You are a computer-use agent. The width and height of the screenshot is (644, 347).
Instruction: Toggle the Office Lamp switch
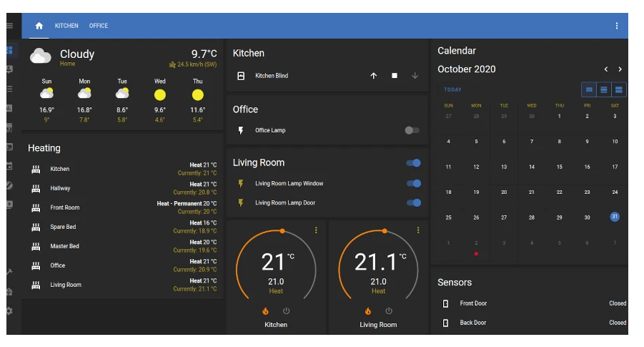[412, 130]
